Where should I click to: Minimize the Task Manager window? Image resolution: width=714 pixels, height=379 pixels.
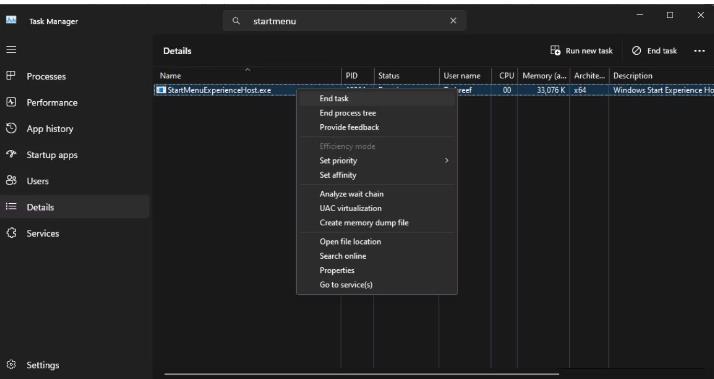[x=639, y=15]
